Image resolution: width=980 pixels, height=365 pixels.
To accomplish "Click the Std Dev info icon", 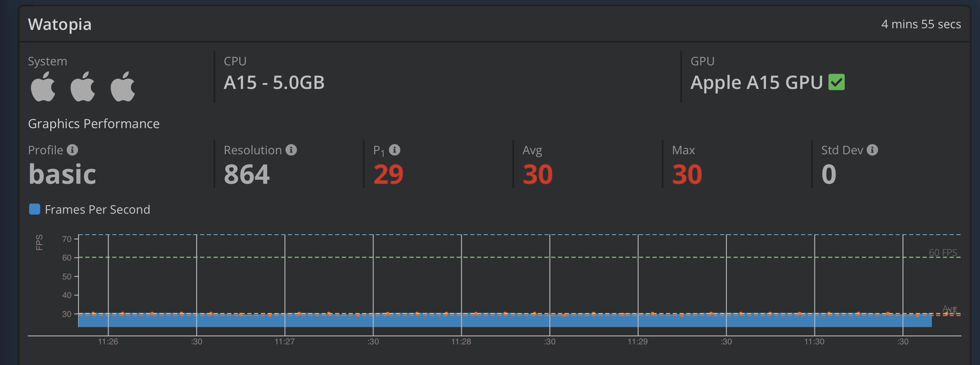I will point(872,150).
